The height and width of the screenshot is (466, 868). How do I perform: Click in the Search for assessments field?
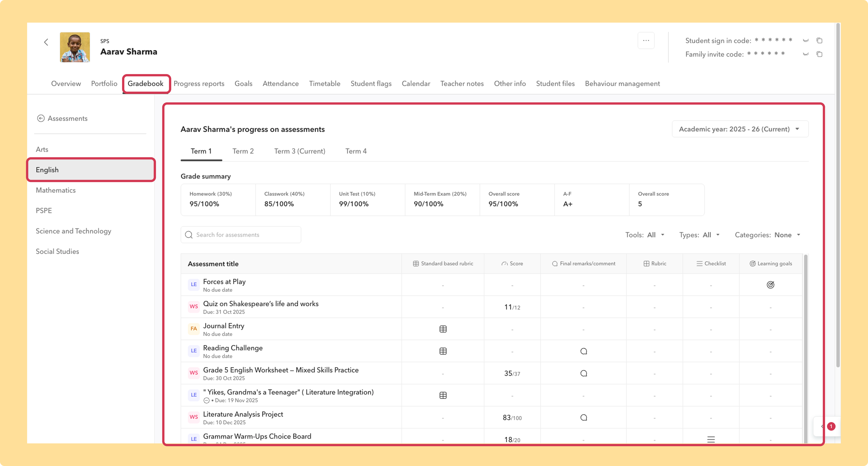(x=241, y=235)
